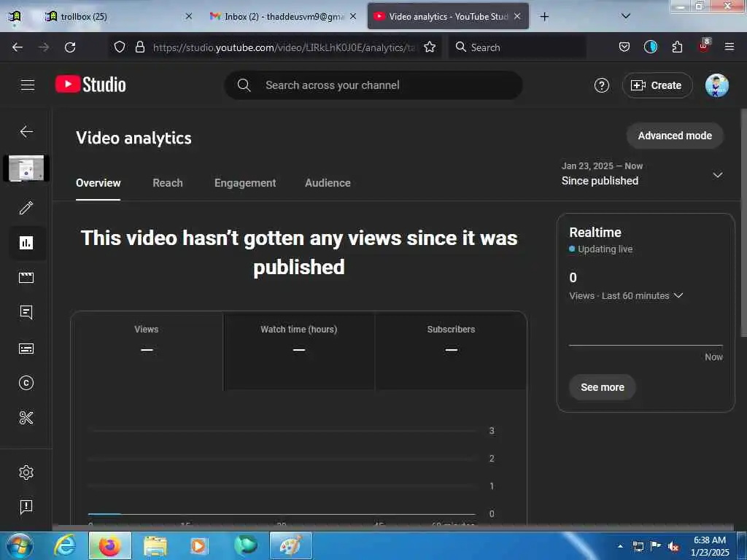The height and width of the screenshot is (560, 747).
Task: Open the Extensions puzzle icon
Action: pyautogui.click(x=677, y=47)
